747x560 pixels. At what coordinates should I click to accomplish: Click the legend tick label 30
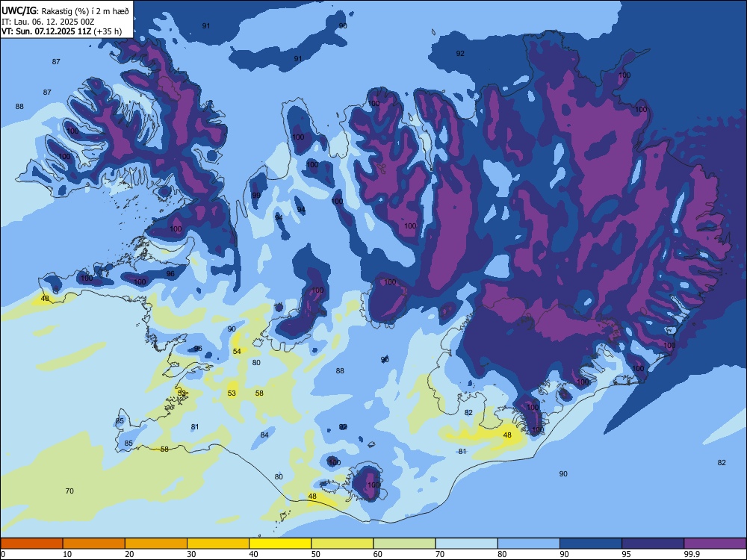click(x=191, y=554)
